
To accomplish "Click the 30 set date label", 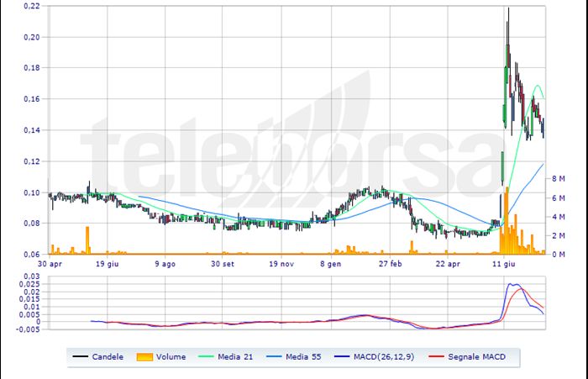I will [x=223, y=264].
